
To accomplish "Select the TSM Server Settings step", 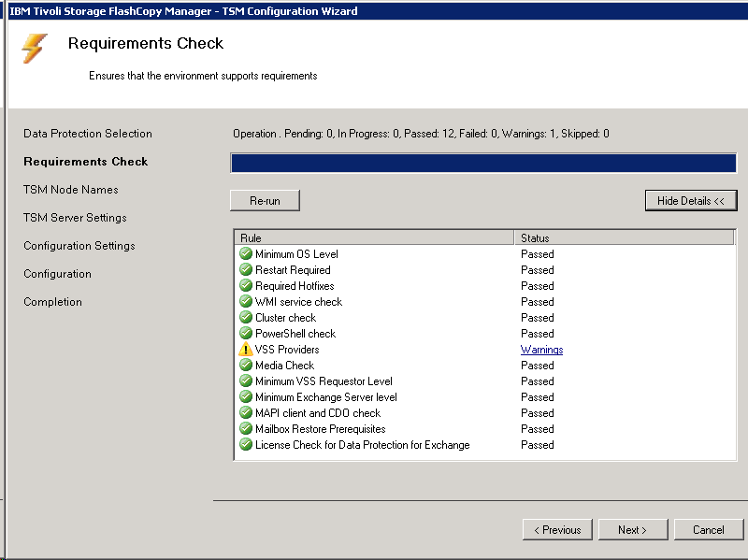I will pyautogui.click(x=75, y=218).
